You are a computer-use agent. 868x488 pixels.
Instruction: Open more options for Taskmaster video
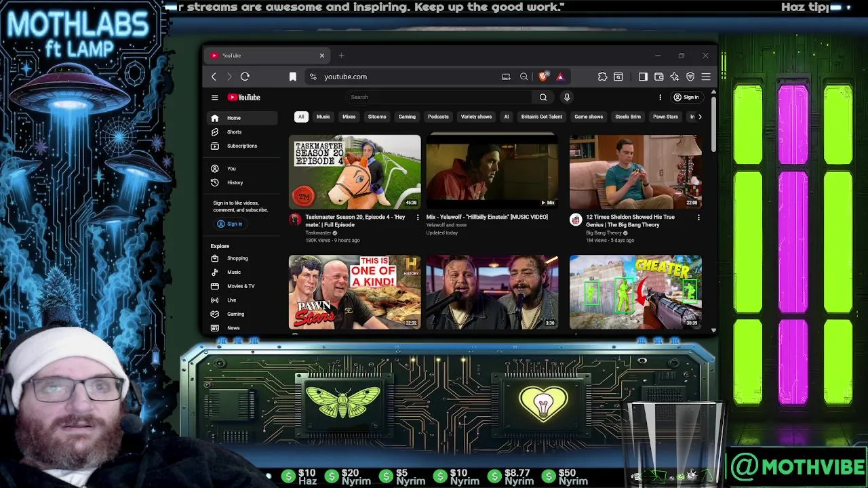418,218
